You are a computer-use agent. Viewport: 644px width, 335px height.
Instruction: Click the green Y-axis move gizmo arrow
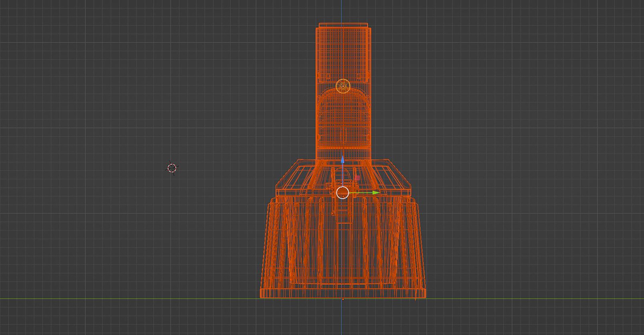tap(376, 193)
